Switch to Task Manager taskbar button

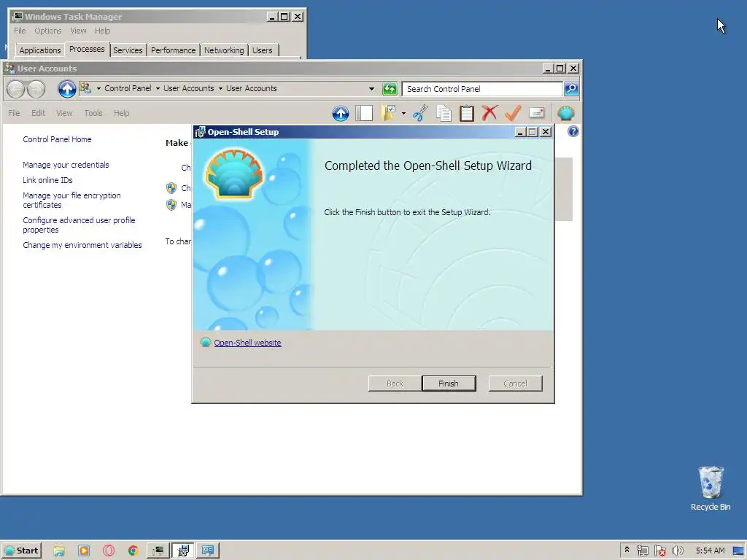point(158,551)
